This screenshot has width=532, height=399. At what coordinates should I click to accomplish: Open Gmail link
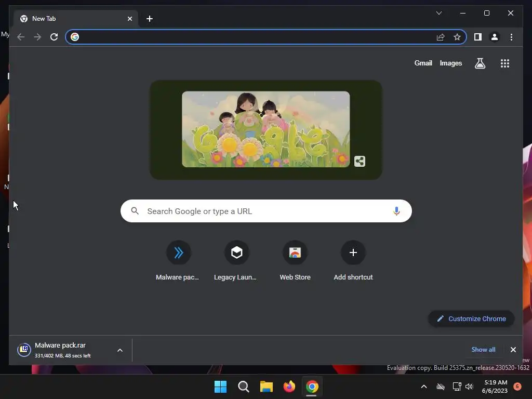tap(423, 63)
